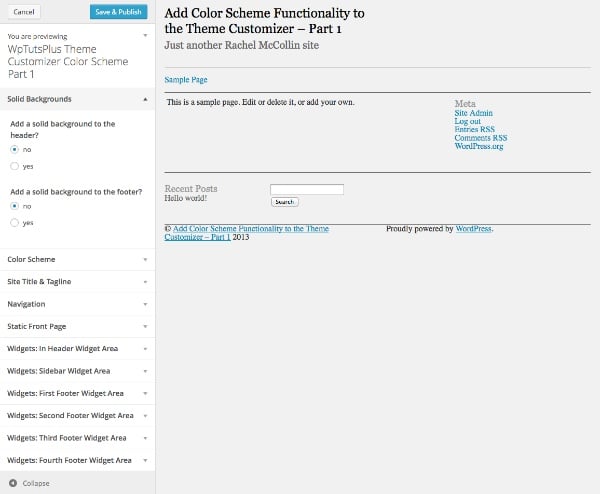Collapse the Solid Backgrounds section arrow
This screenshot has height=494, width=600.
[x=145, y=99]
